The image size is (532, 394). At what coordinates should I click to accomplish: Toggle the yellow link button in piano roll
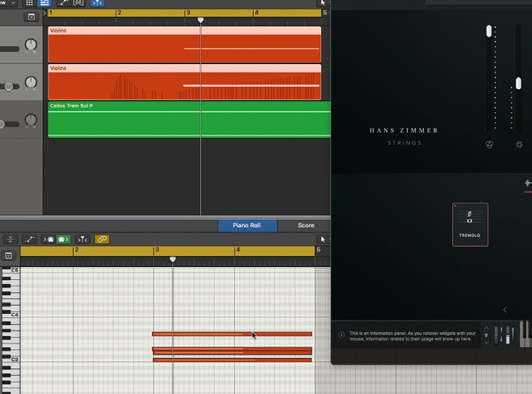coord(102,239)
